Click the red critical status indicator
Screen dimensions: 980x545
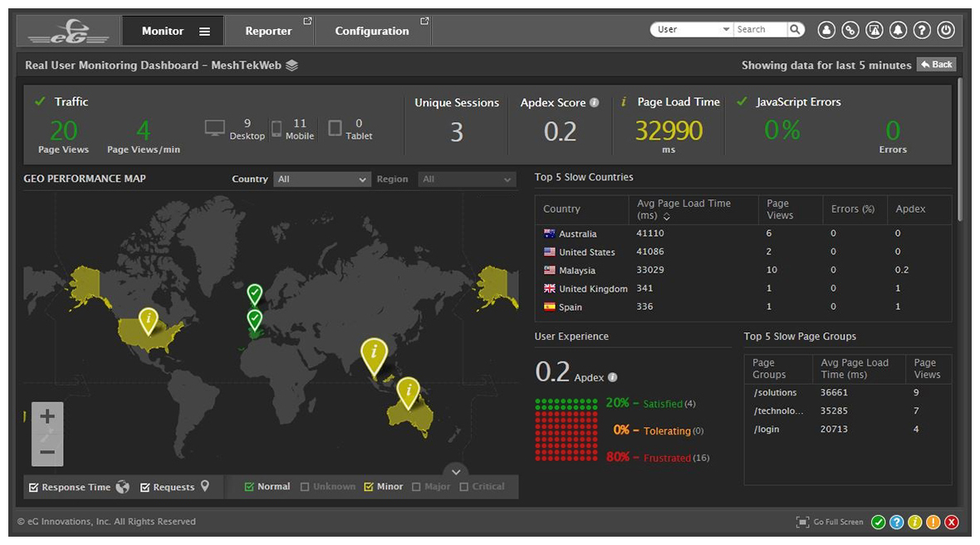pyautogui.click(x=952, y=522)
